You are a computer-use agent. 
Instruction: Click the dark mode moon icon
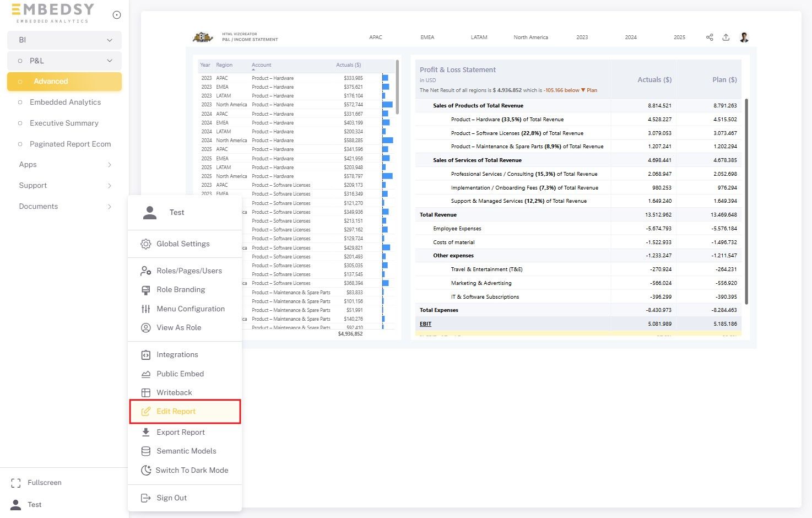(x=146, y=471)
